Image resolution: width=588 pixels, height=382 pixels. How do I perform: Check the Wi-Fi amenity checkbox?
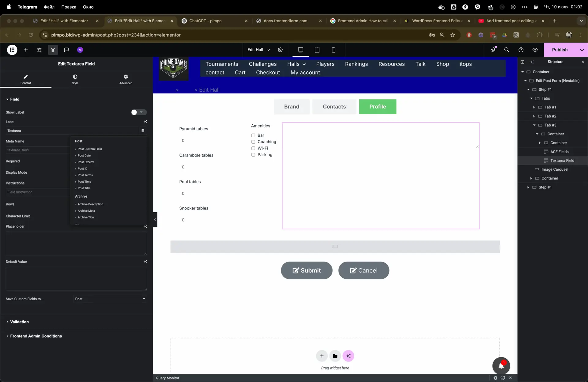pos(253,148)
